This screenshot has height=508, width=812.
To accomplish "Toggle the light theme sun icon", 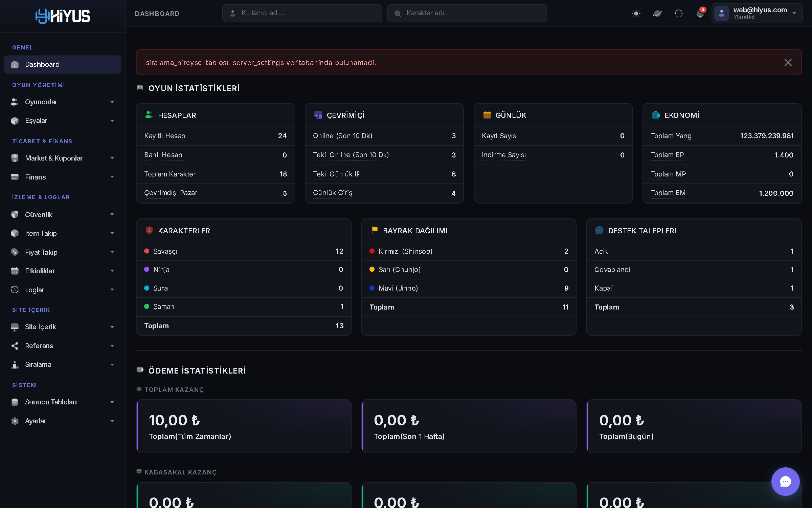I will tap(636, 14).
